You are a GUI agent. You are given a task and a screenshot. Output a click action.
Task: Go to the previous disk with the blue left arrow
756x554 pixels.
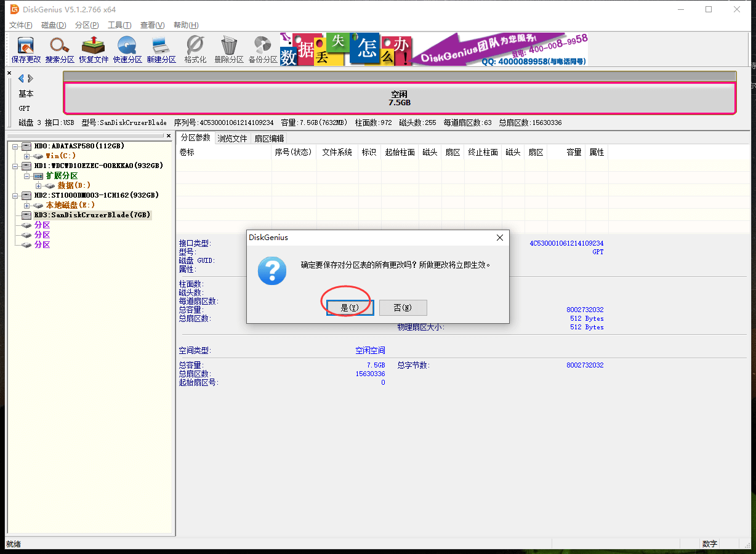click(x=21, y=78)
